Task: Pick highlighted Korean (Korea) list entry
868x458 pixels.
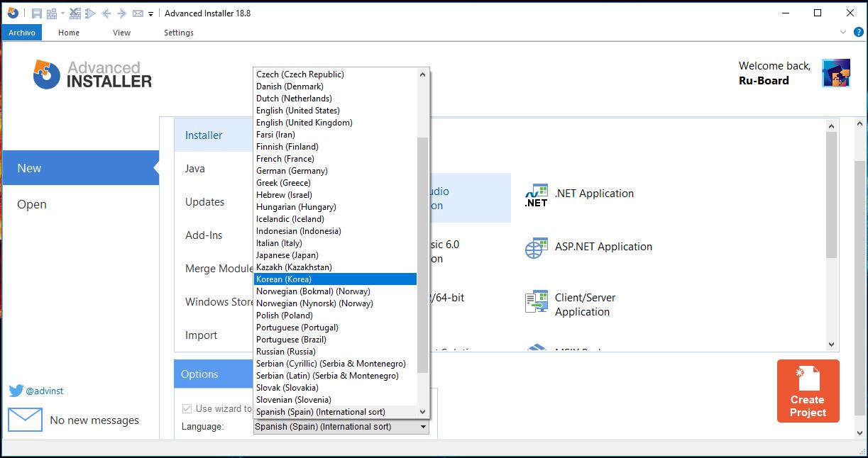Action: click(x=335, y=279)
